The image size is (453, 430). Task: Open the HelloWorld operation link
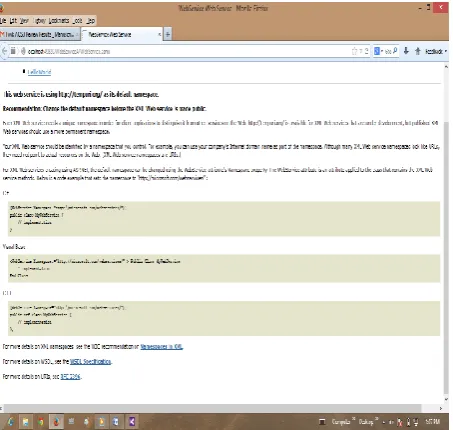tap(39, 72)
